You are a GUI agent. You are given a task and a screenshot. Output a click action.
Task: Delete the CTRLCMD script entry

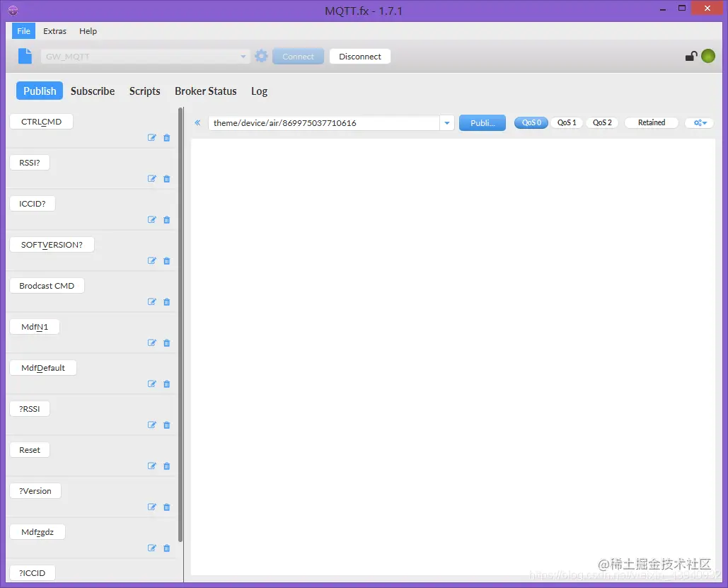pos(167,137)
